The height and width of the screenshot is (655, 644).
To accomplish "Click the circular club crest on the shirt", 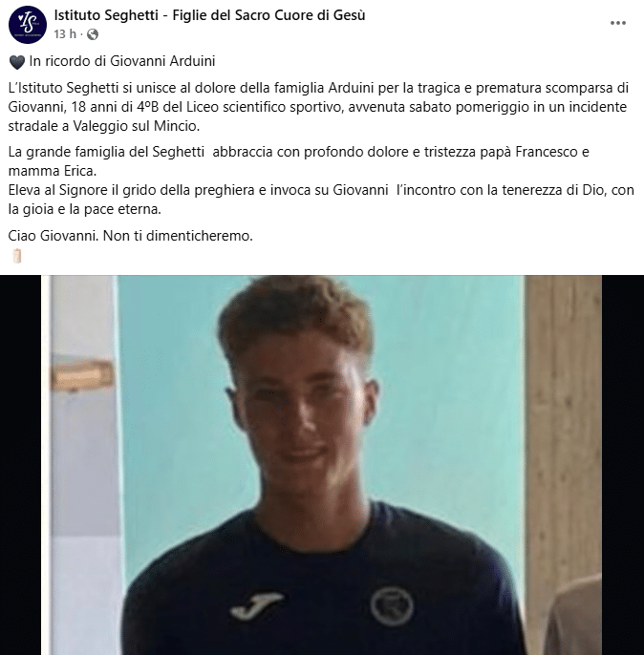I will click(x=392, y=605).
